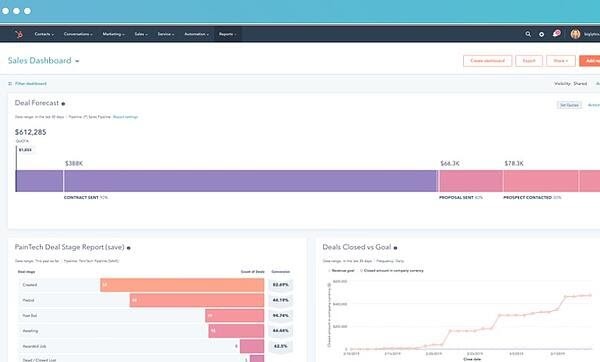The image size is (600, 362).
Task: Toggle the Revenue goal legend item
Action: tap(341, 271)
